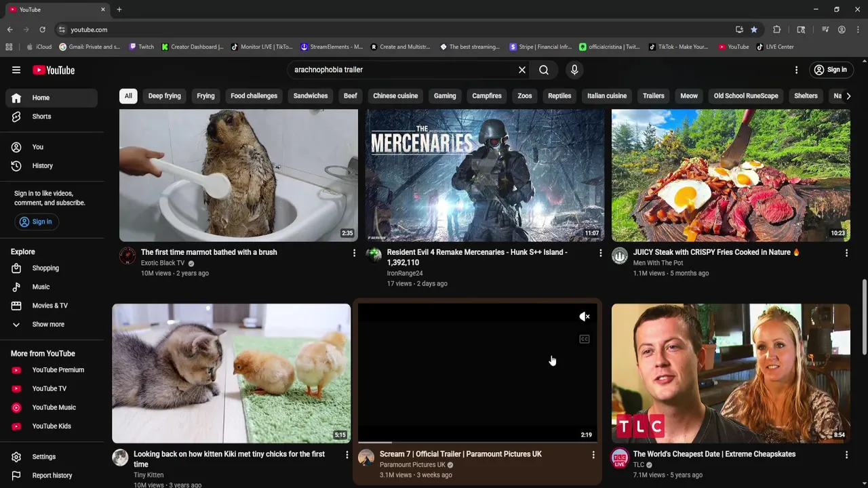Go to Home in the sidebar
The height and width of the screenshot is (488, 868).
(52, 98)
